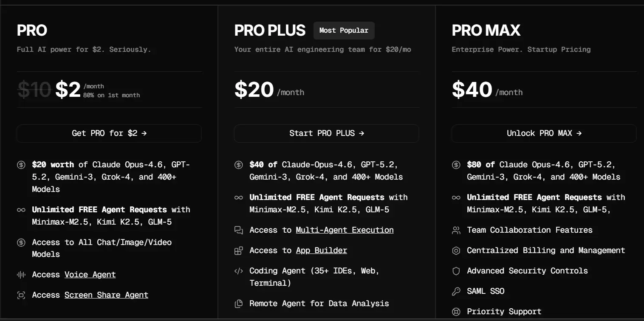Click the SAML SSO key icon
Screen dimensions: 644x321
tap(456, 291)
